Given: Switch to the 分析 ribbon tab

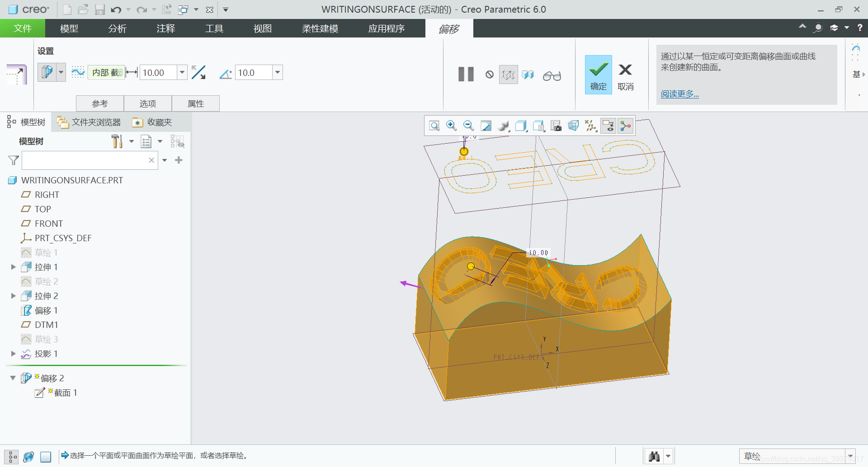Looking at the screenshot, I should [118, 28].
